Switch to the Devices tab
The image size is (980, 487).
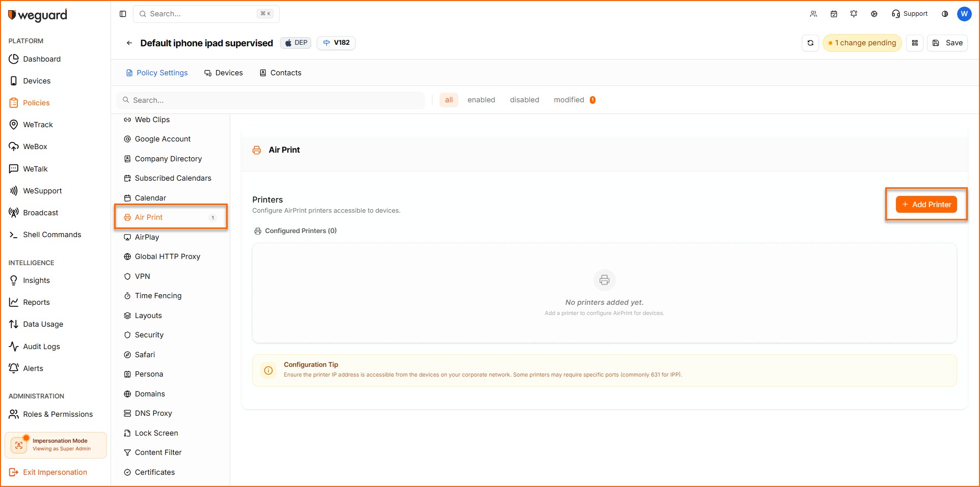click(224, 73)
